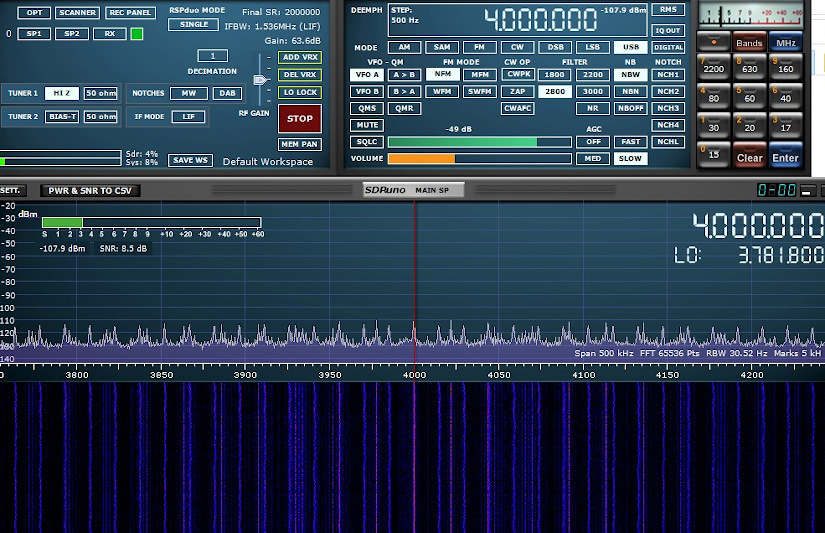Click the green status indicator square
Image resolution: width=825 pixels, height=533 pixels.
(x=137, y=34)
